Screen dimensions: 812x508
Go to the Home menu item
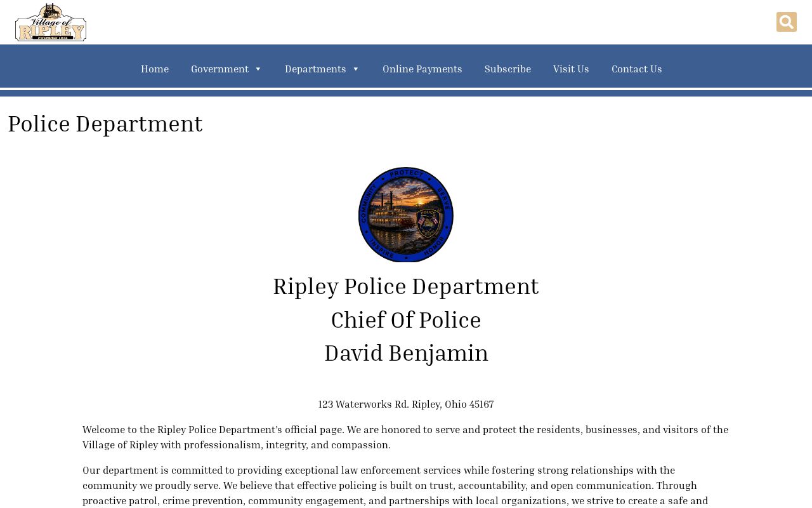click(155, 69)
